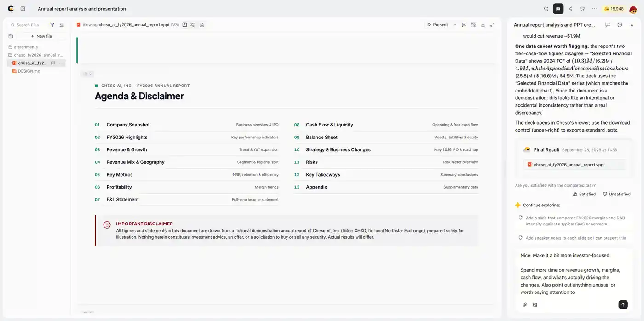644x321 pixels.
Task: Select the SaaS benchmark slide suggestion
Action: point(574,221)
